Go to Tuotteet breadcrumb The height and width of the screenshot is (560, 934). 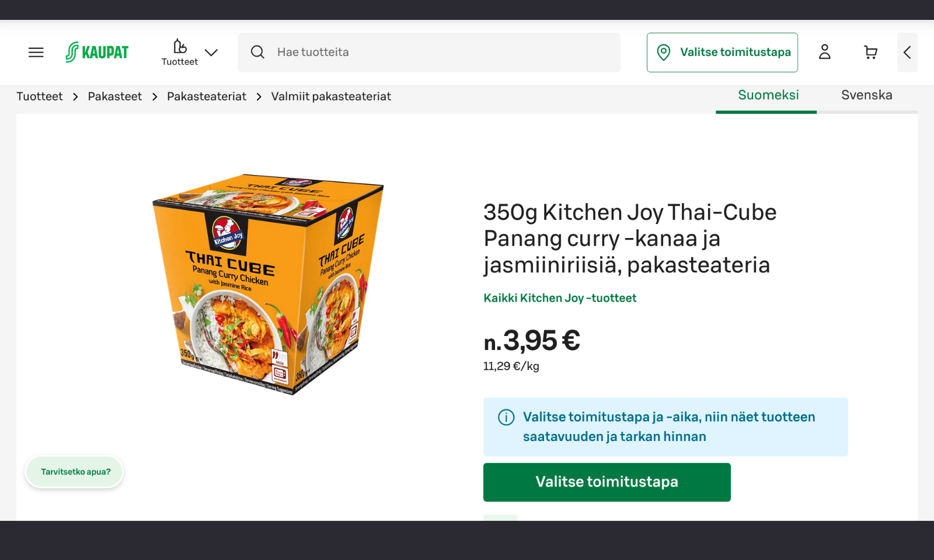pos(39,97)
